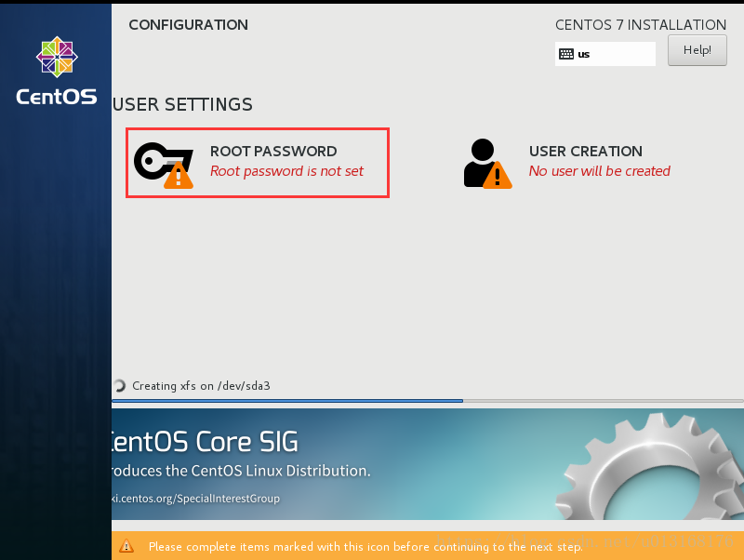Click the keyboard layout icon beside 'us'
The height and width of the screenshot is (560, 744).
[x=566, y=54]
